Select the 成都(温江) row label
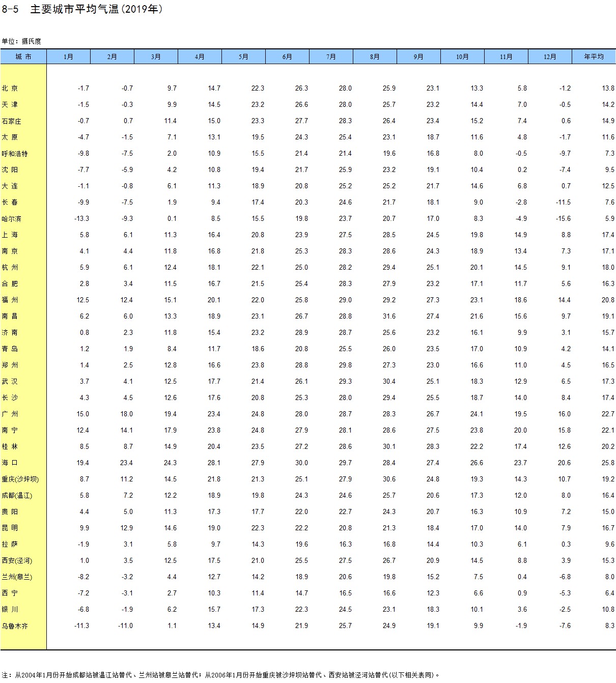 pos(17,495)
